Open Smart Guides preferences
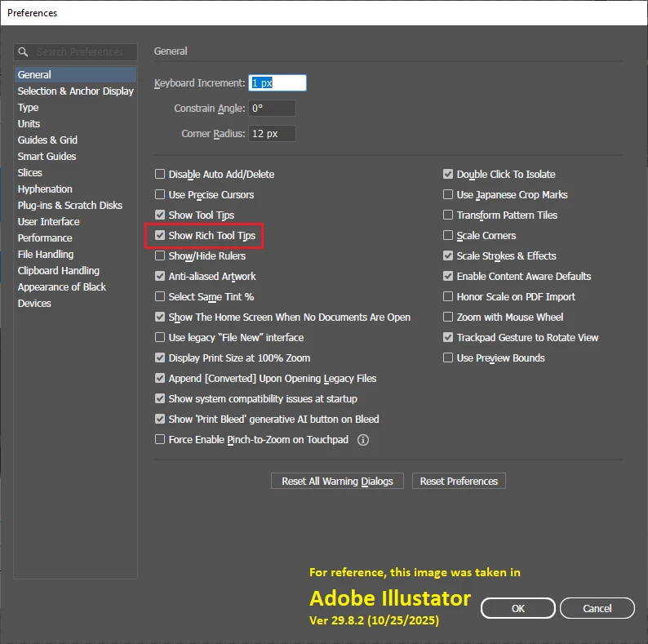The height and width of the screenshot is (644, 648). tap(76, 156)
